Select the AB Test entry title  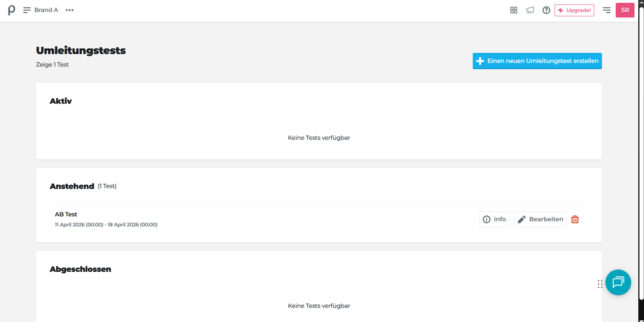[x=66, y=215]
